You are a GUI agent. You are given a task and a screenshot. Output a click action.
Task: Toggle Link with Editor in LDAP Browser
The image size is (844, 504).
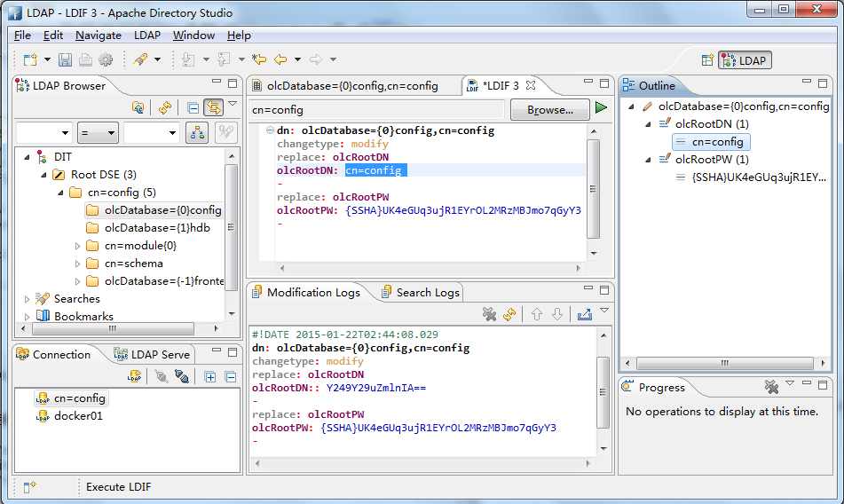[213, 107]
